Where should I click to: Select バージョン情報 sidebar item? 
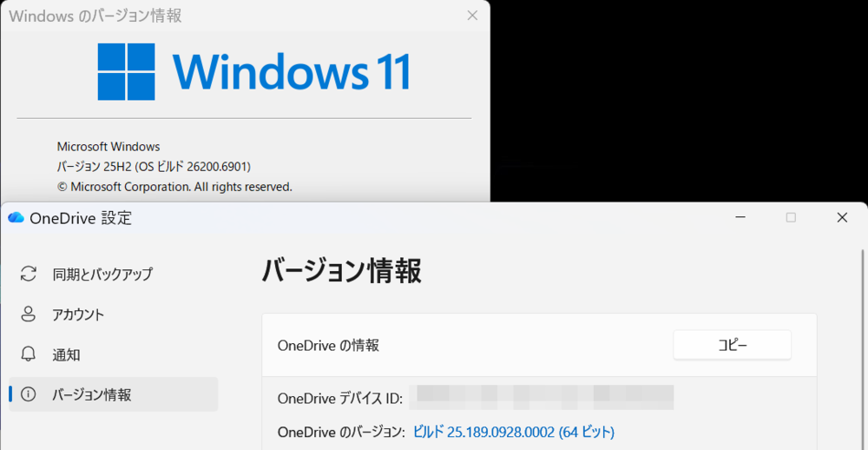click(x=114, y=394)
